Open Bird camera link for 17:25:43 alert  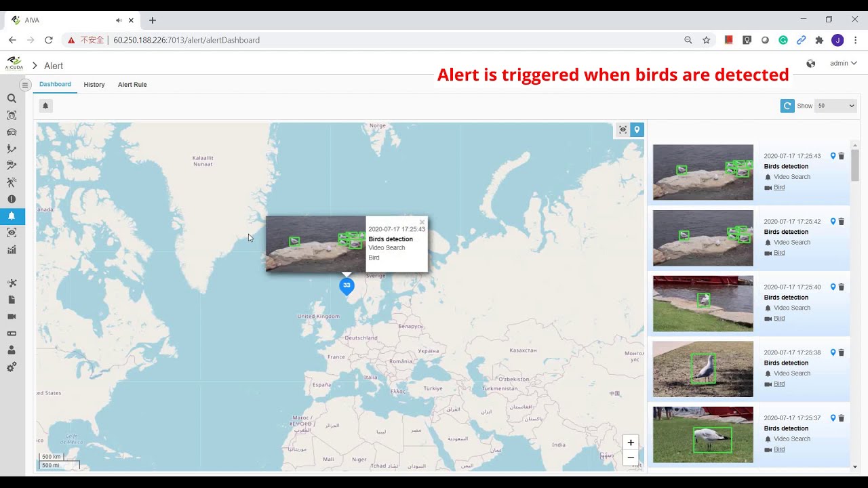click(779, 187)
